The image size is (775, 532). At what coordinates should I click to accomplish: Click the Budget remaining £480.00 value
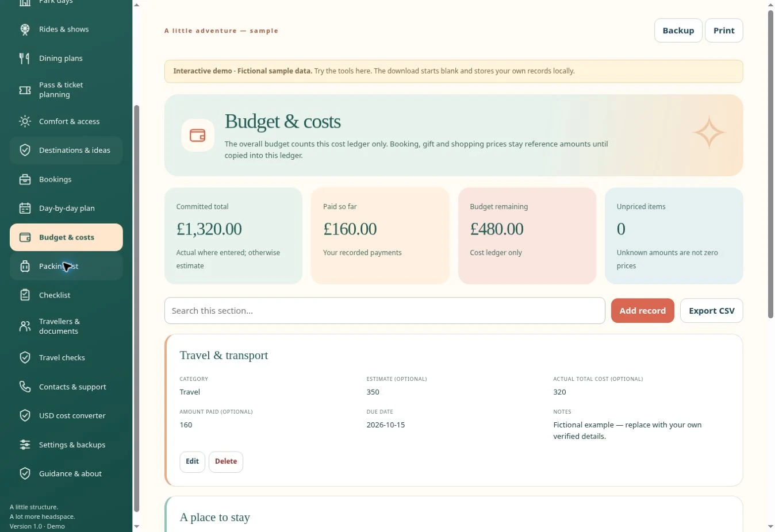click(x=497, y=229)
